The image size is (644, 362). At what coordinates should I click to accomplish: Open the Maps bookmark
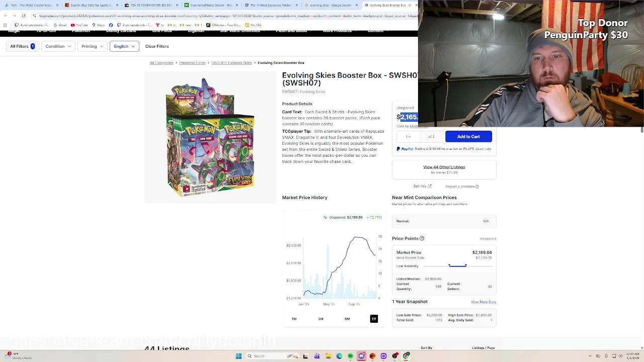click(99, 25)
